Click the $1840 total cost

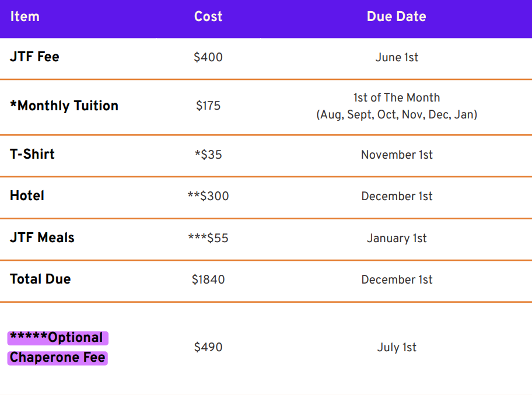point(208,279)
